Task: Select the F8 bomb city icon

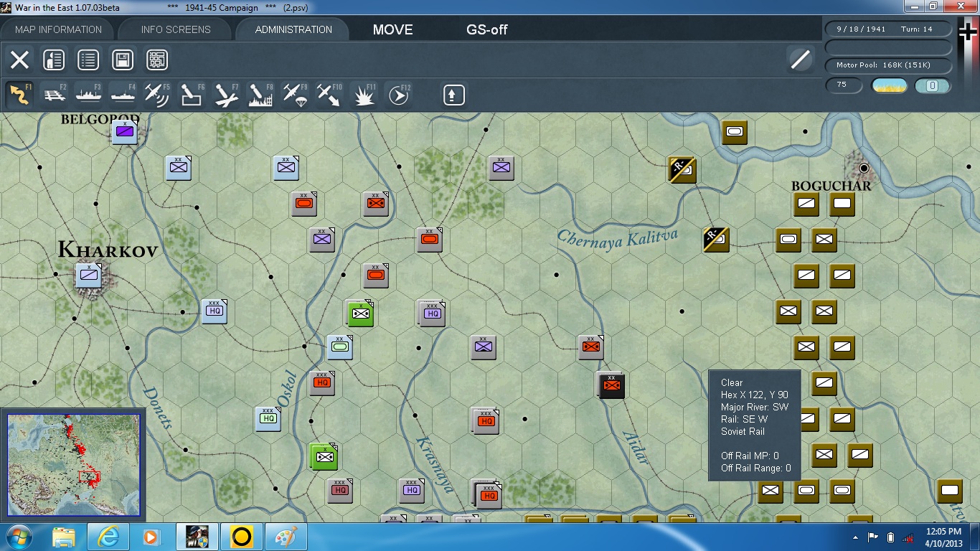Action: click(260, 95)
